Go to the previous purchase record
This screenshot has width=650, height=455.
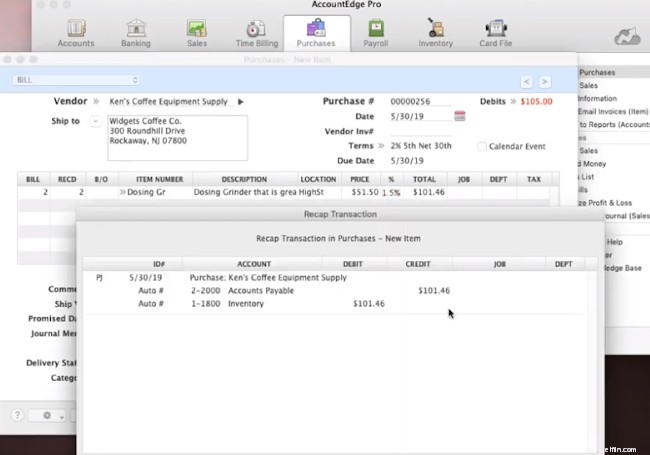tap(526, 81)
